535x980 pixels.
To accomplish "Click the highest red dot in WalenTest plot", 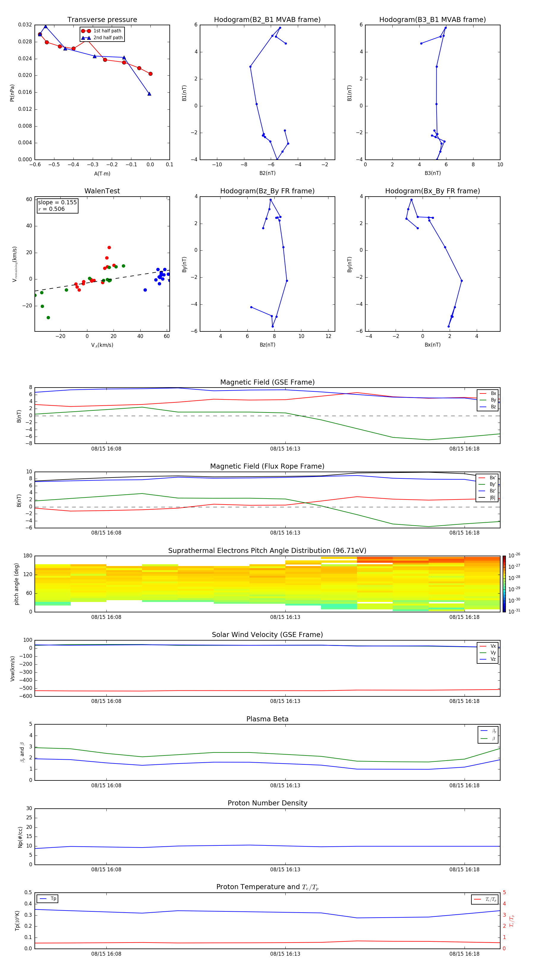I will 109,248.
